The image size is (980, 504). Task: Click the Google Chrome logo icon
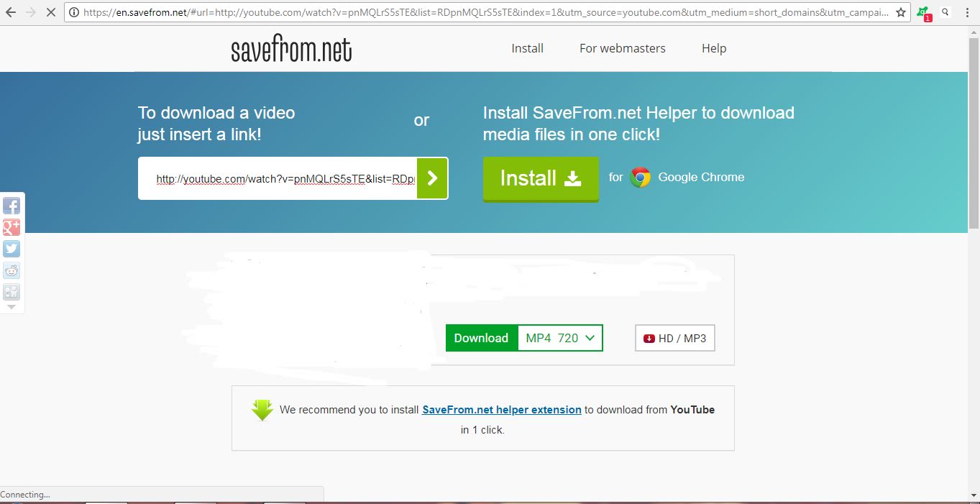pos(640,178)
